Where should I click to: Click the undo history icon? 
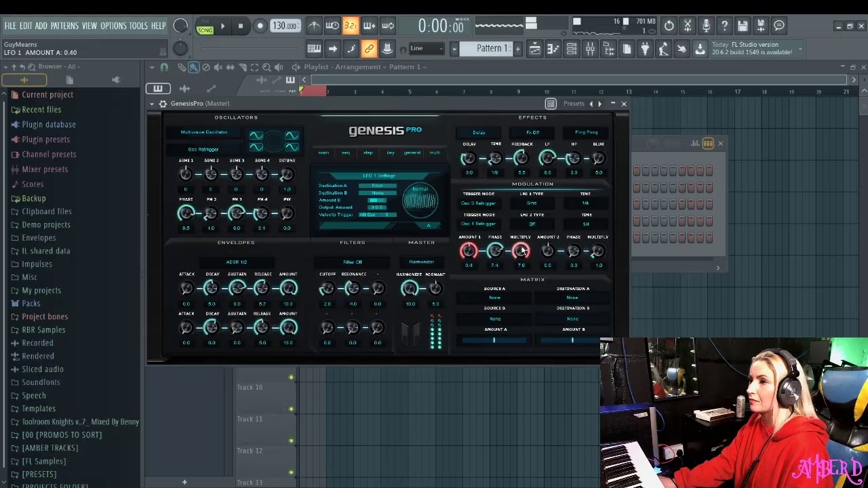[x=669, y=26]
